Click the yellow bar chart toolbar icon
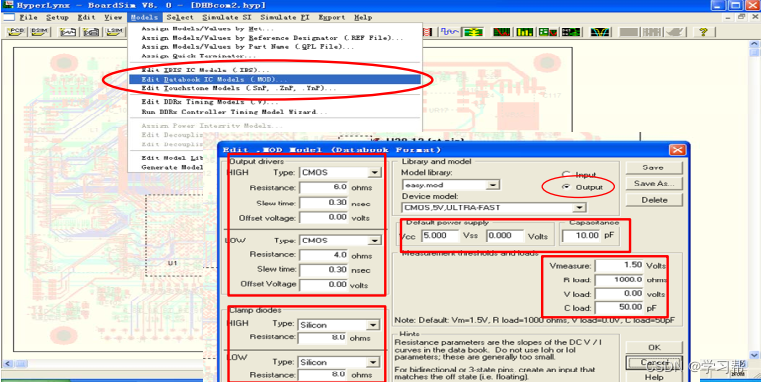The image size is (761, 383). 525,32
